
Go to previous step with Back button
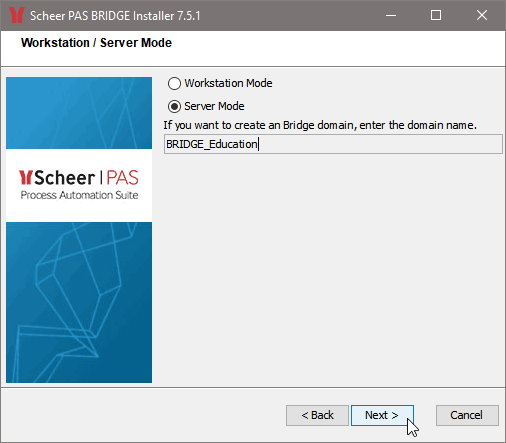pos(317,415)
